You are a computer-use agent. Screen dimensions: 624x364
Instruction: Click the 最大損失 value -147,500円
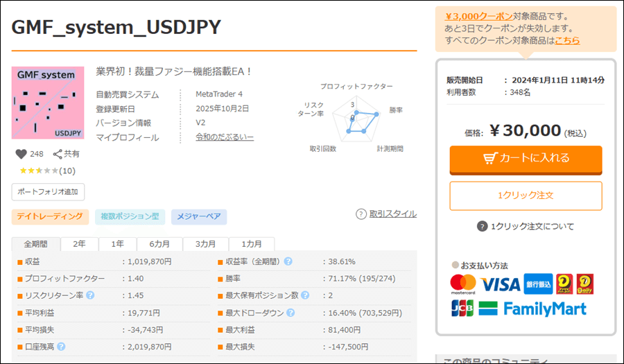[348, 347]
